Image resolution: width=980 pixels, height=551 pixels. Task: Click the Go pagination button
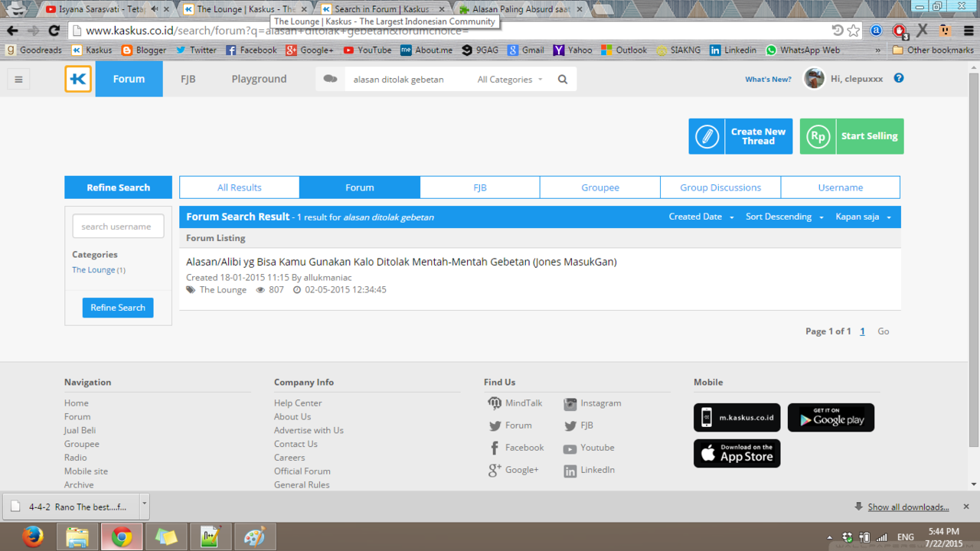click(884, 331)
